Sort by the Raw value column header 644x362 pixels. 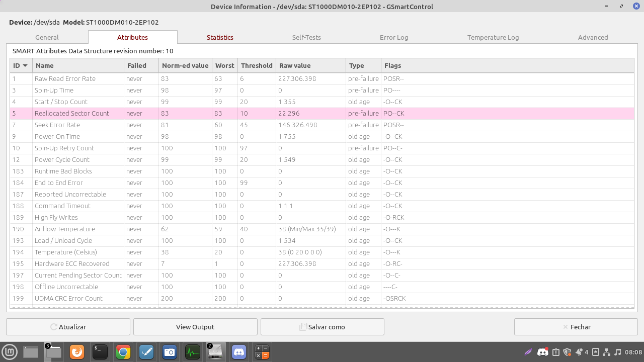[x=311, y=65]
